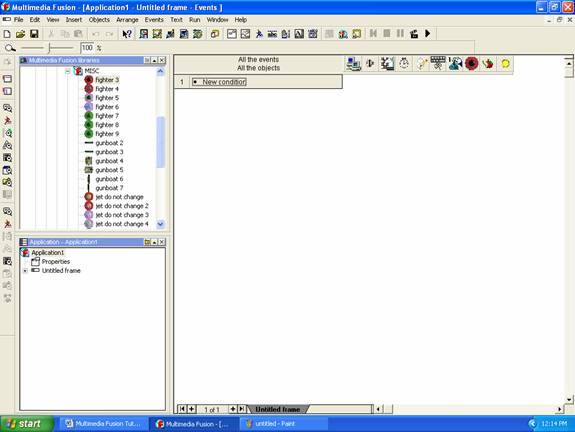The image size is (575, 432).
Task: Save the application using the floppy disk icon
Action: pos(34,34)
